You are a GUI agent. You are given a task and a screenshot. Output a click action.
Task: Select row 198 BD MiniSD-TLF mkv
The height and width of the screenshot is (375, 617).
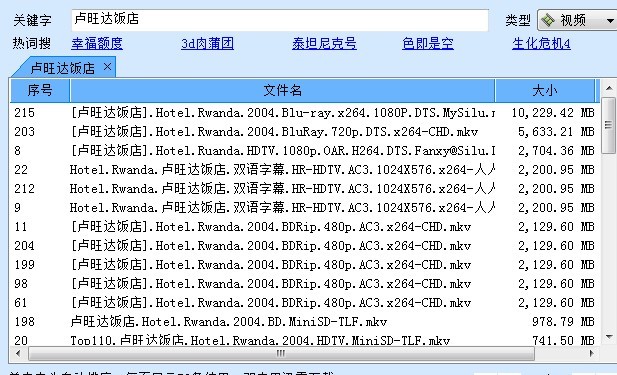[x=305, y=321]
